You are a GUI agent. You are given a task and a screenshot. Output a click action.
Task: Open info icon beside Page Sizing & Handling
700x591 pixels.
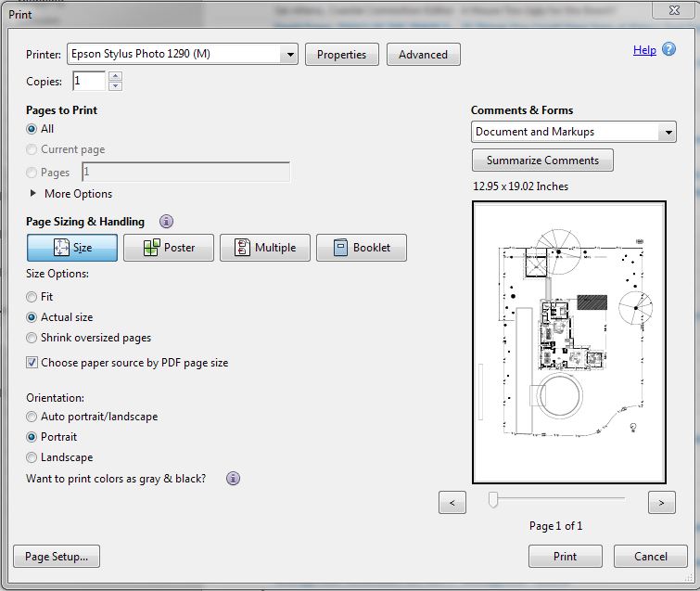(x=167, y=222)
